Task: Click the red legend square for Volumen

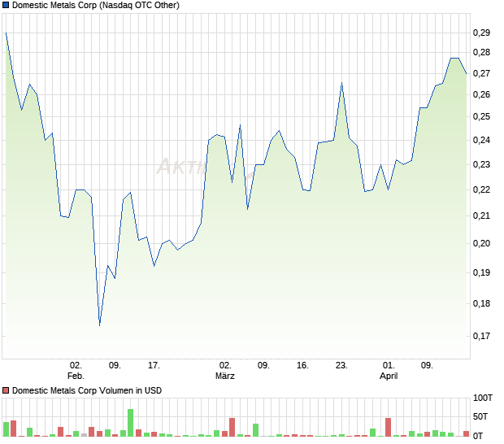Action: pos(6,390)
